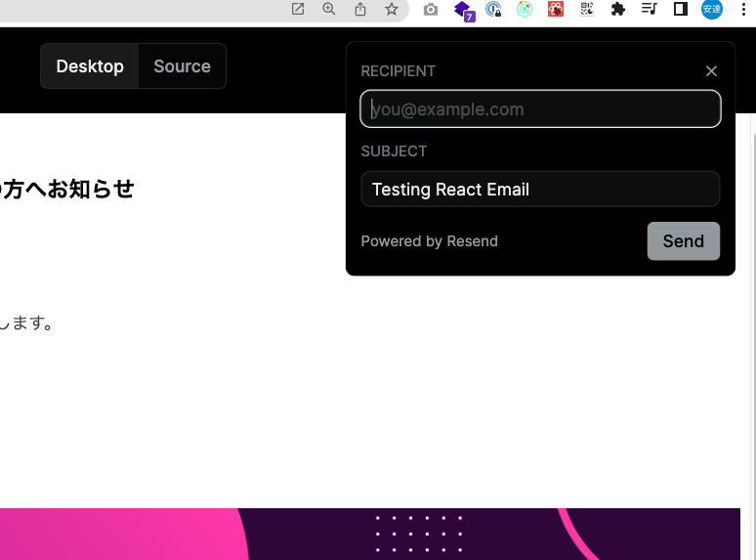
Task: Click the green circular target extension icon
Action: coord(525,9)
